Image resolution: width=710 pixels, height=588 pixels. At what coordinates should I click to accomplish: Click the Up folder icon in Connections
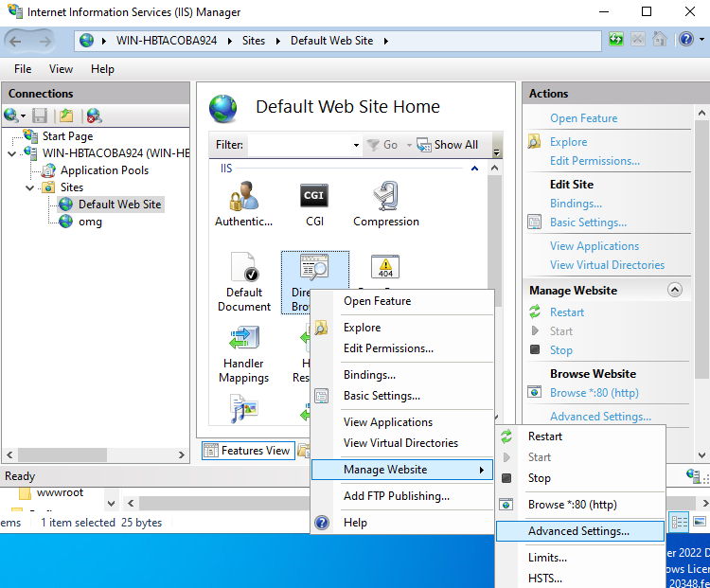pyautogui.click(x=66, y=116)
